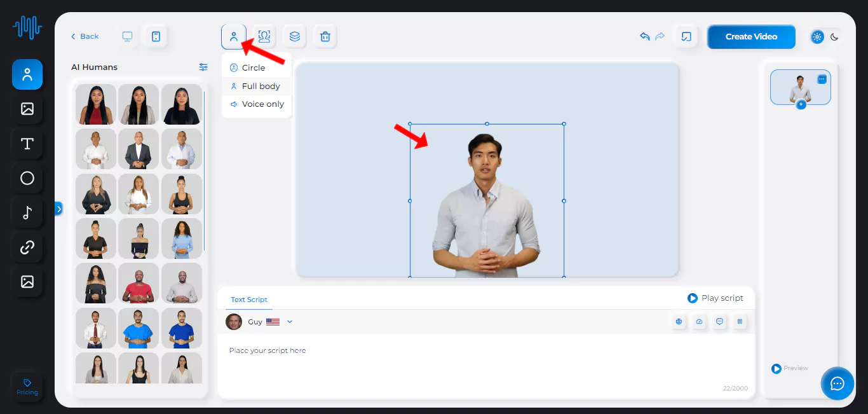Switch to mobile portrait layout

tap(156, 36)
